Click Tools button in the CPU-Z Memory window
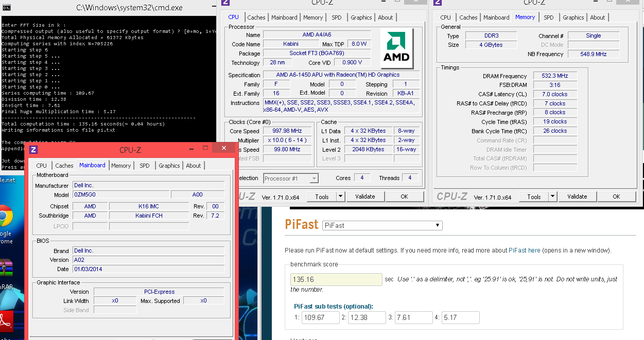The width and height of the screenshot is (644, 340). 534,196
